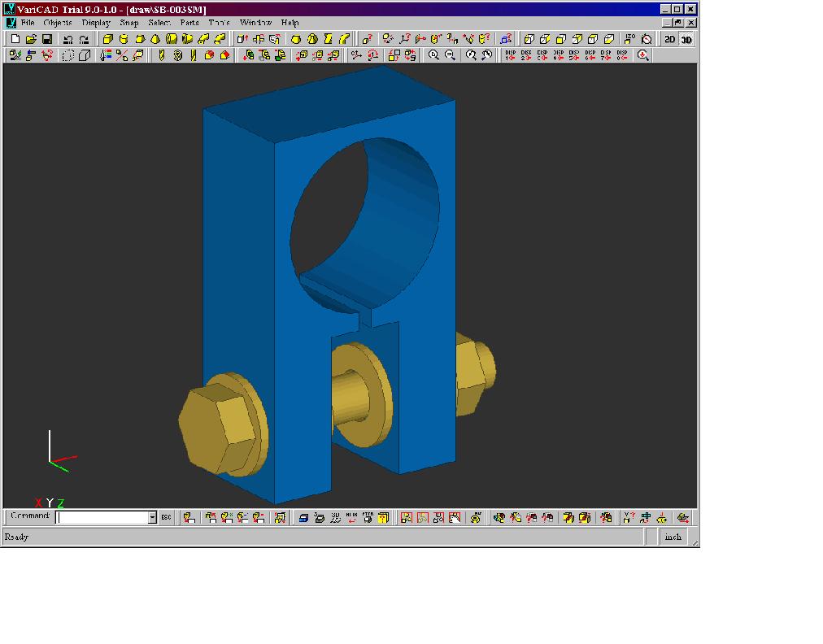Viewport: 823px width, 644px height.
Task: Open the Display menu
Action: (96, 23)
